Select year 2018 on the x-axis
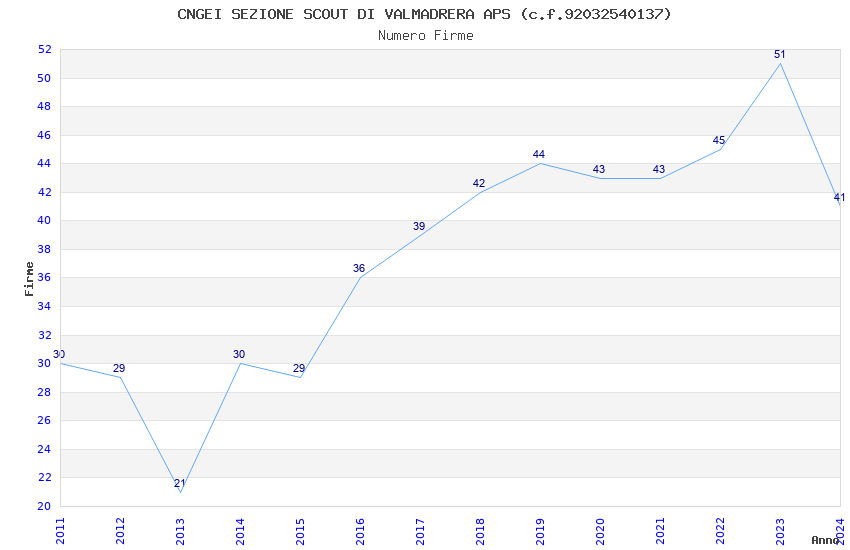 [480, 531]
